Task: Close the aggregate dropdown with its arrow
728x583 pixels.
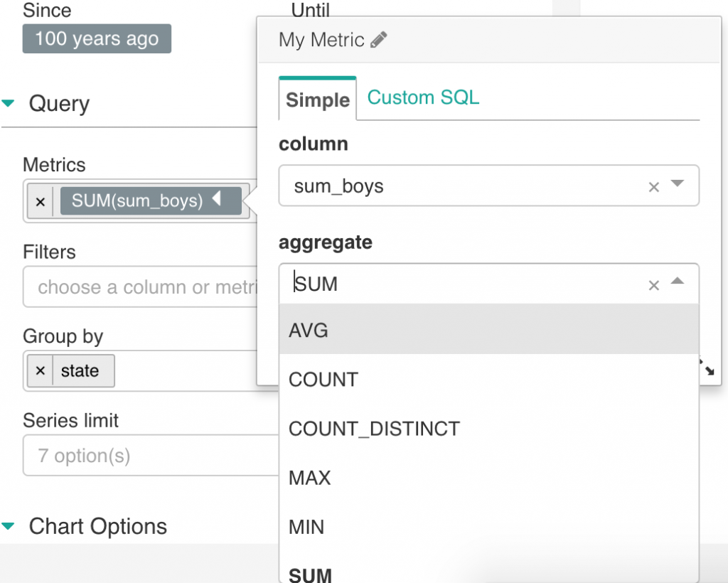Action: [x=678, y=282]
